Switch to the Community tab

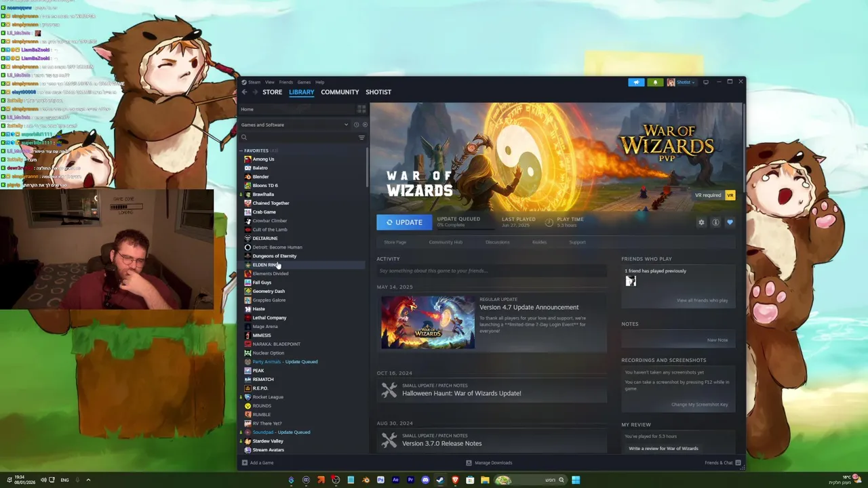click(340, 92)
